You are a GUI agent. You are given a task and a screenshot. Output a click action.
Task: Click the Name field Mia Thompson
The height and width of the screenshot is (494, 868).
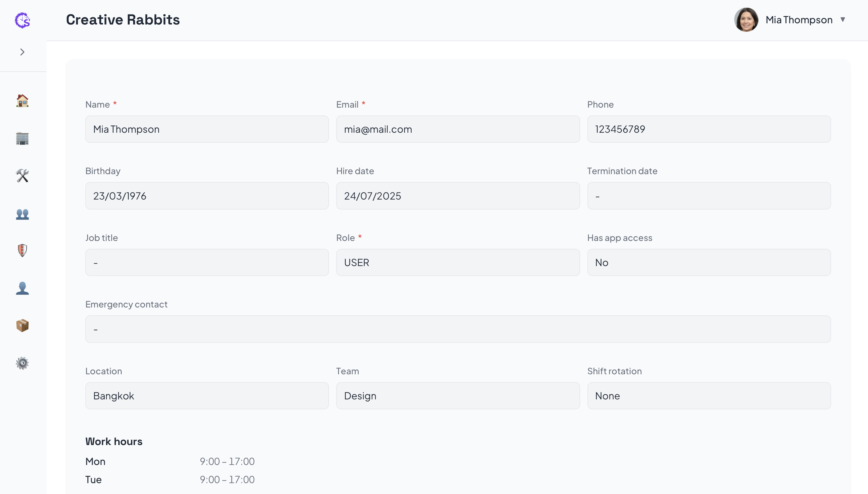tap(207, 129)
